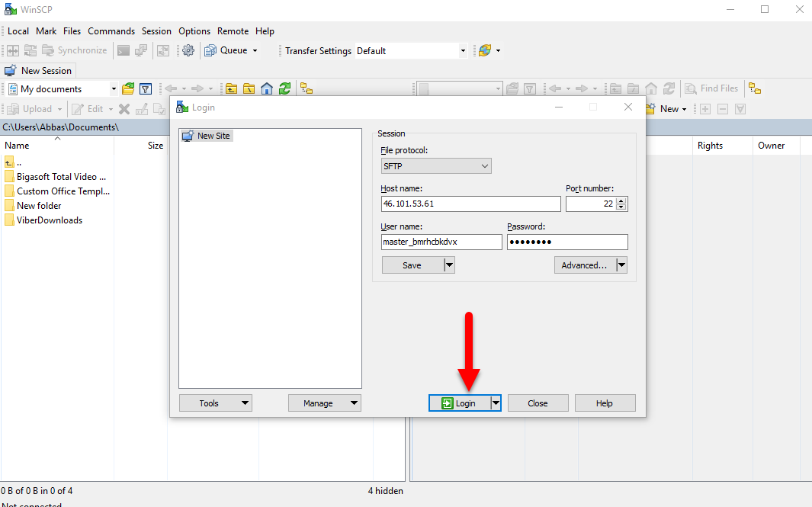This screenshot has height=507, width=812.
Task: Click the filter icon next to My documents
Action: (146, 88)
